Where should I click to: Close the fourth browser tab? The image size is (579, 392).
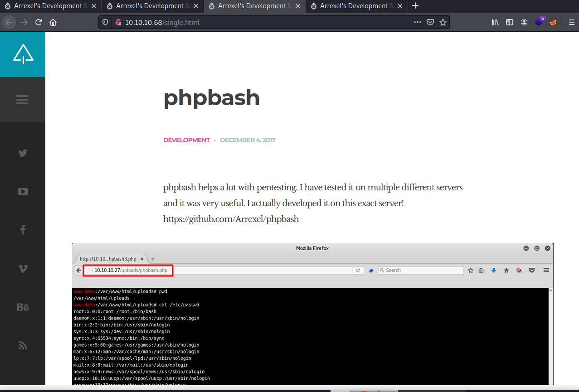coord(399,6)
